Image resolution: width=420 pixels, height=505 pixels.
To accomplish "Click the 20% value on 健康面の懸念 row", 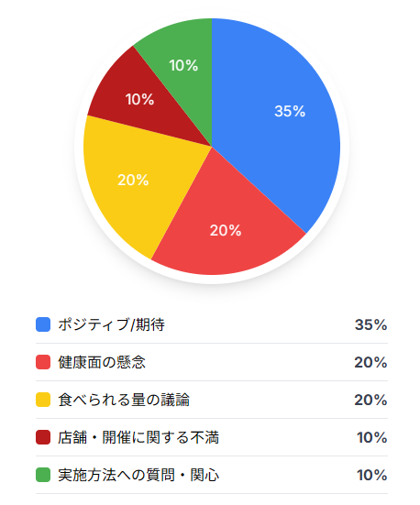I will click(370, 362).
